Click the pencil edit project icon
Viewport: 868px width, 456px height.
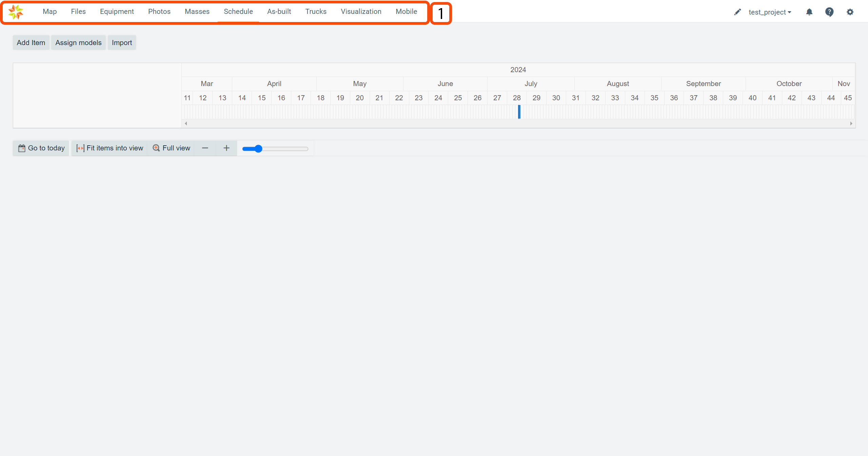coord(737,12)
